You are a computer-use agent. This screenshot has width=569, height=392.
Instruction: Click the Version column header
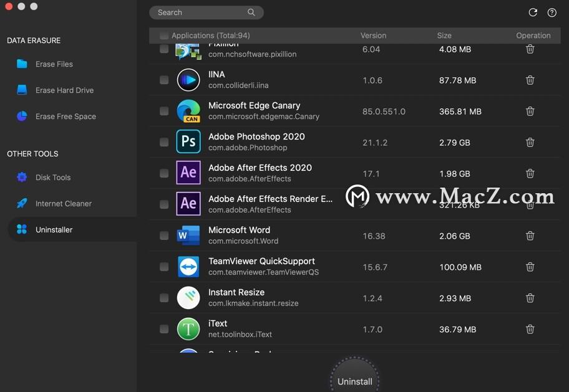(x=373, y=36)
